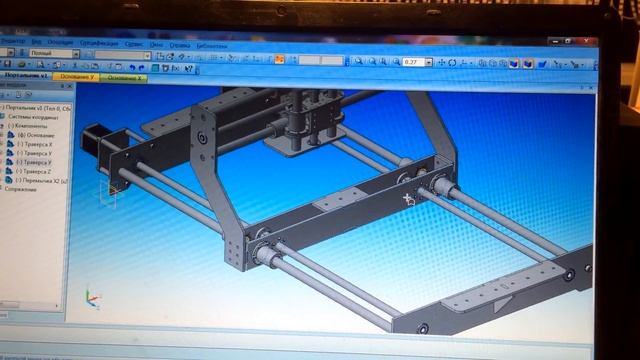Open the Вид menu
The width and height of the screenshot is (640, 360).
pyautogui.click(x=36, y=42)
